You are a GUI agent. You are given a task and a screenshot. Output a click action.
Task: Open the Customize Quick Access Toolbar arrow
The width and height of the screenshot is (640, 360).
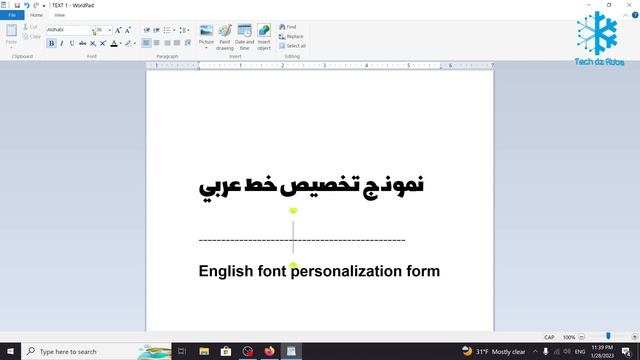(44, 6)
